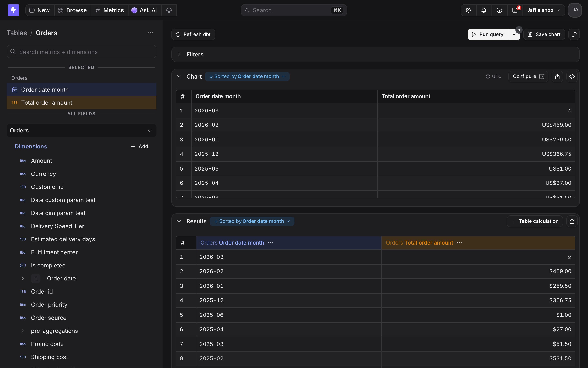Open the three-dot menu beside Orders title
588x368 pixels.
[151, 33]
